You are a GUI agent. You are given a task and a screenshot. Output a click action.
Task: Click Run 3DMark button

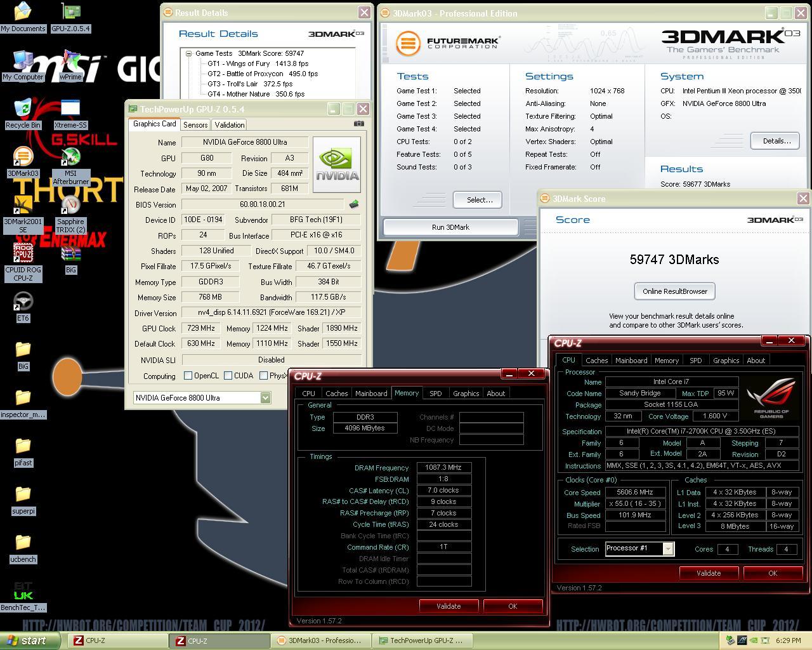click(450, 227)
